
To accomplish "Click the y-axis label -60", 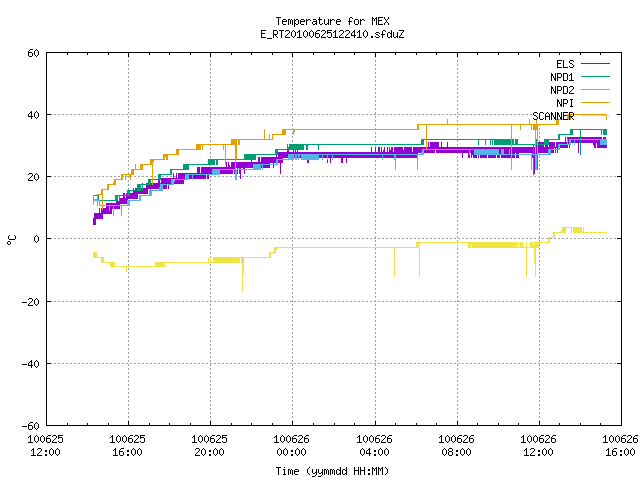I will pos(31,426).
